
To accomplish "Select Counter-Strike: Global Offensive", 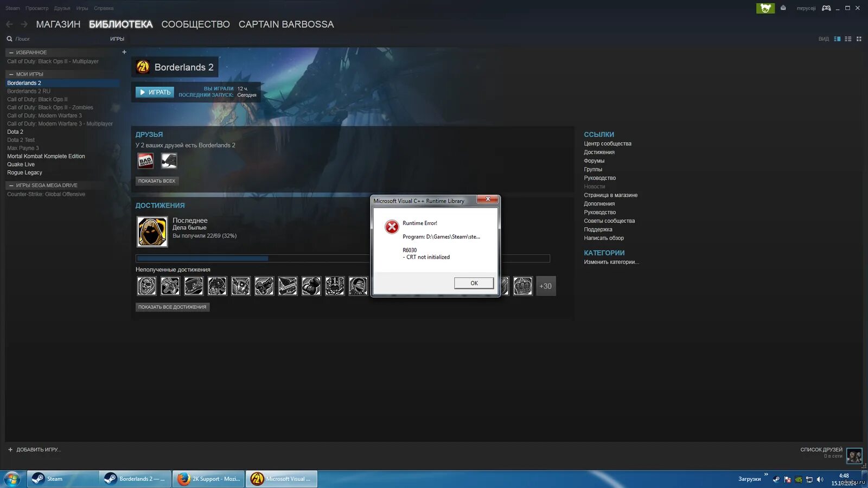I will pyautogui.click(x=46, y=194).
